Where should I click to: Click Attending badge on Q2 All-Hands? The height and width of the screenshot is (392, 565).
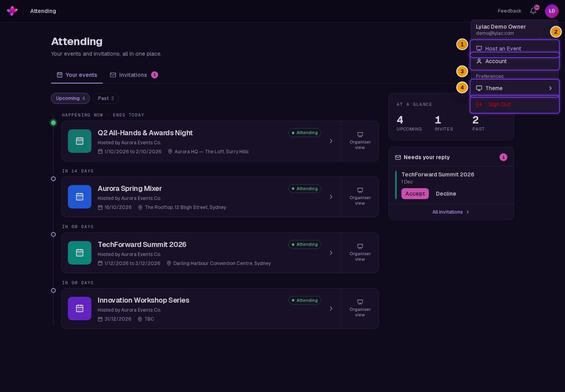click(x=305, y=133)
